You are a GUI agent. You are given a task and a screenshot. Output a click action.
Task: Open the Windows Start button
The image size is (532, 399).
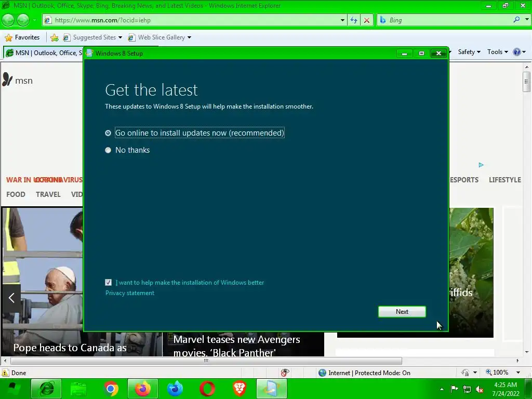click(x=13, y=389)
